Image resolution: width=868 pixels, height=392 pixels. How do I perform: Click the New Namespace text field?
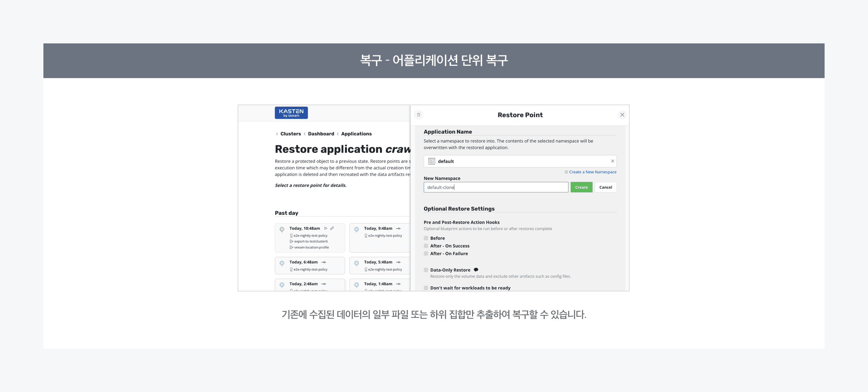[x=495, y=187]
